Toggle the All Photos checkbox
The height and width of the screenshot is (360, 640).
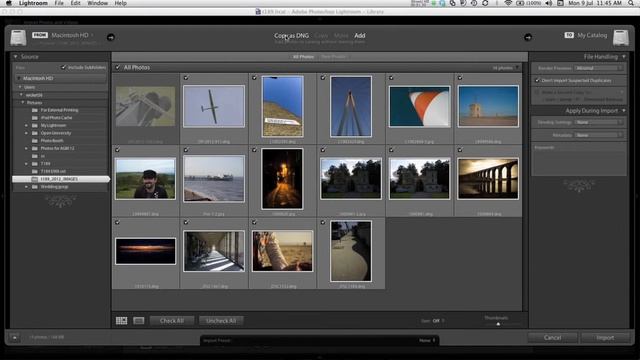click(118, 67)
